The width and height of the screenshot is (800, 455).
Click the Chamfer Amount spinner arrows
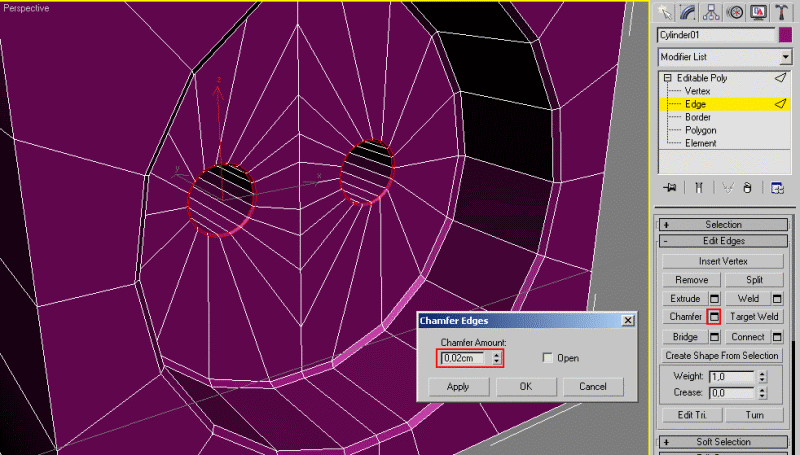(496, 358)
